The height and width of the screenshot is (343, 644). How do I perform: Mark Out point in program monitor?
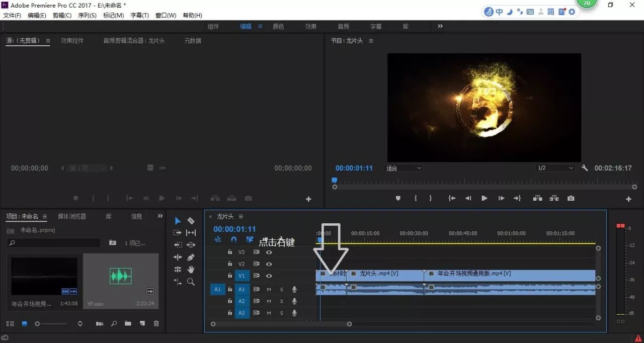click(431, 199)
